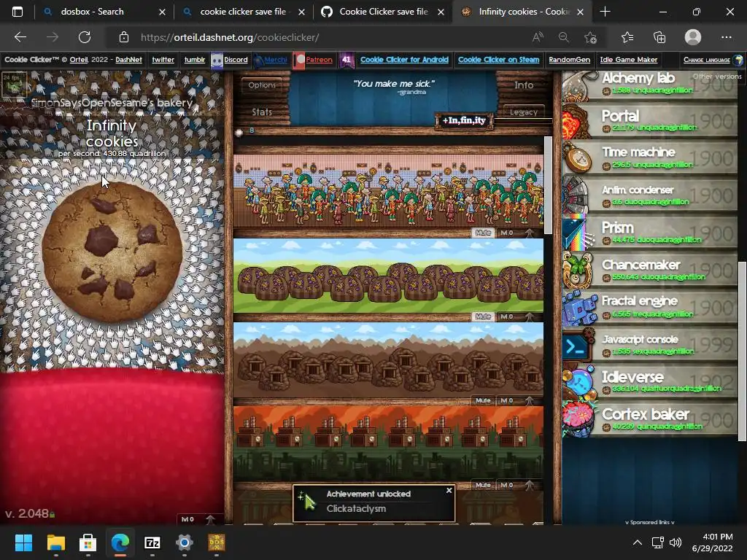Expand level-up arrow on farmers row
The height and width of the screenshot is (560, 747).
click(530, 233)
